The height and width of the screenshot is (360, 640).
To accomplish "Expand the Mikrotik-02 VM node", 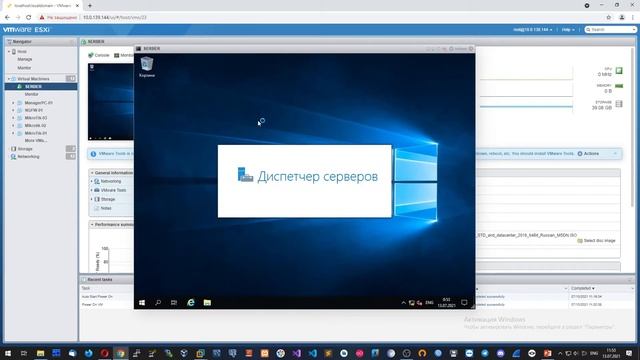I will [13, 126].
